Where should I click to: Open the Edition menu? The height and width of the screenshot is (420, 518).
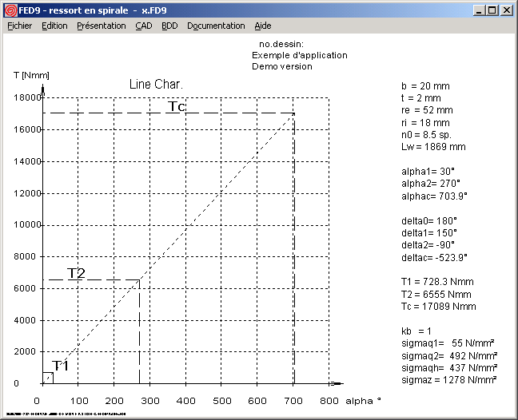54,26
